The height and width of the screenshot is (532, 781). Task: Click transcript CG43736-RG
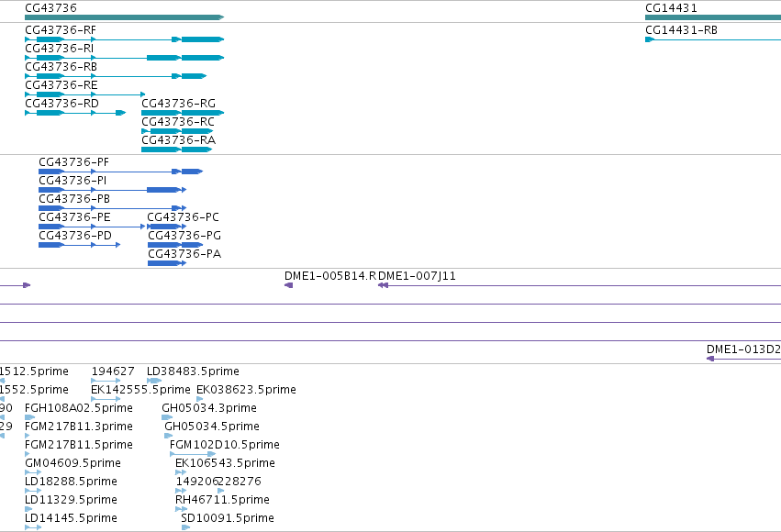click(x=183, y=113)
